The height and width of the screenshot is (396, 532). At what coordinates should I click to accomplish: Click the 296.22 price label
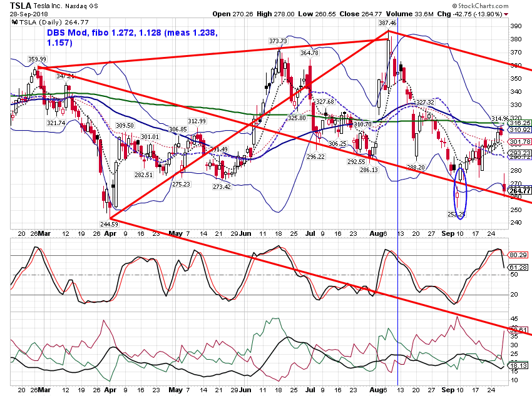tap(315, 156)
